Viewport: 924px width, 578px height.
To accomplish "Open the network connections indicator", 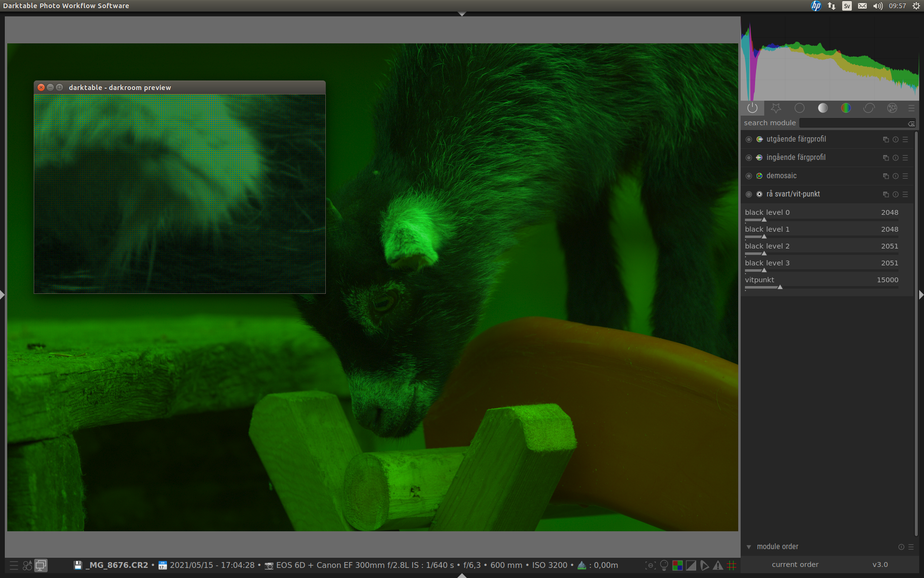I will point(832,6).
